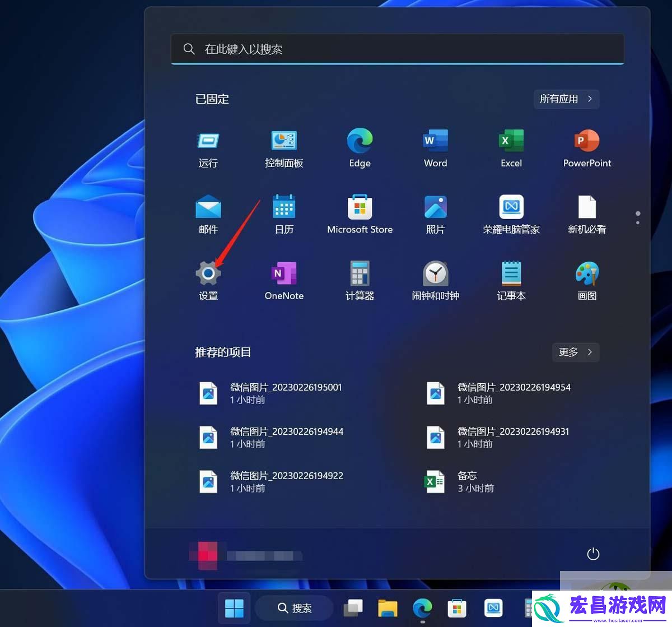672x627 pixels.
Task: Open the 邮件 mail app
Action: (x=208, y=215)
